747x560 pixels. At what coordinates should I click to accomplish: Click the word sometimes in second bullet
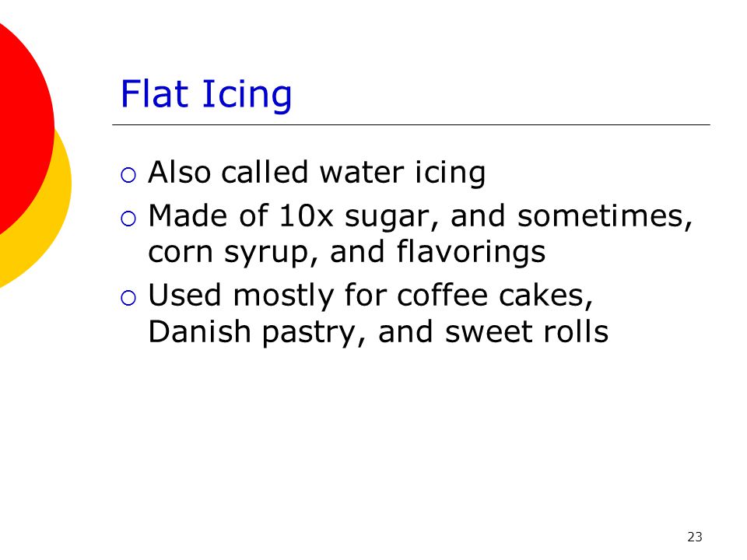pyautogui.click(x=605, y=217)
